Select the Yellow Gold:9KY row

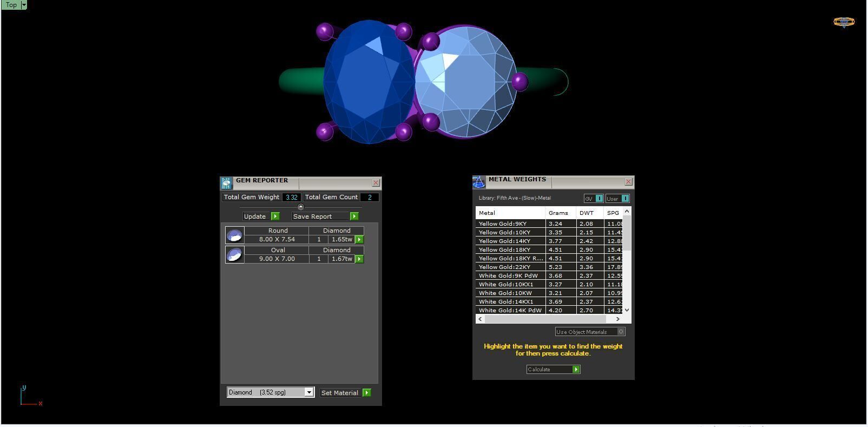(549, 224)
